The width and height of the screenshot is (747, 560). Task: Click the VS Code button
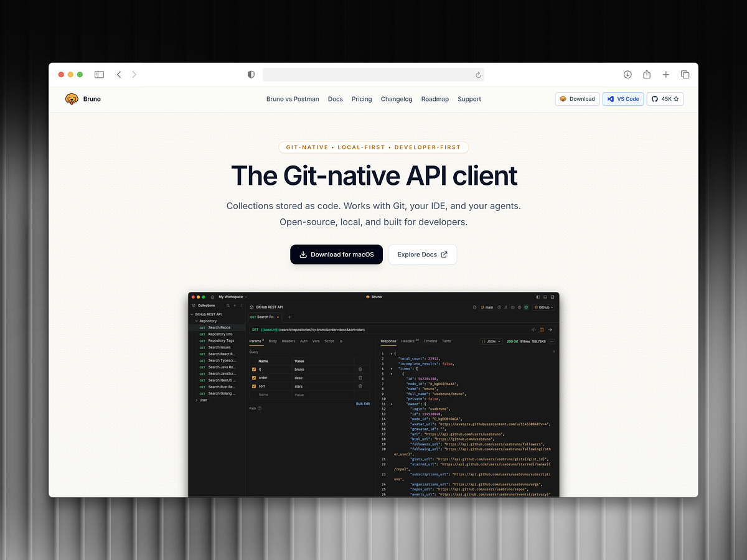[623, 99]
